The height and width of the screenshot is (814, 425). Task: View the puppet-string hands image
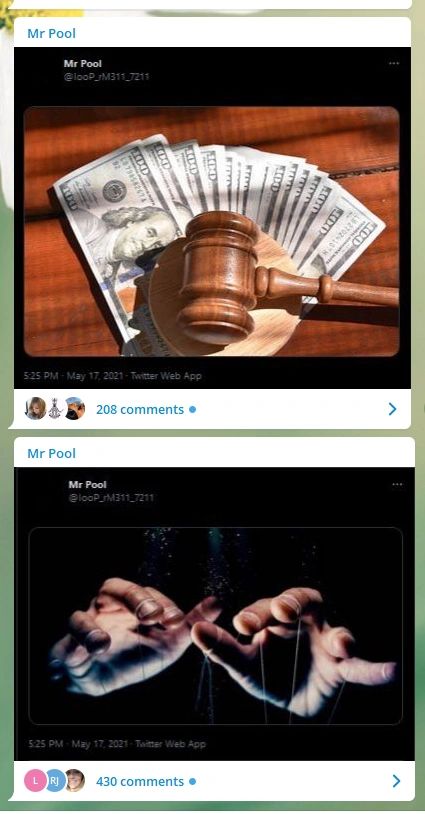tap(215, 626)
